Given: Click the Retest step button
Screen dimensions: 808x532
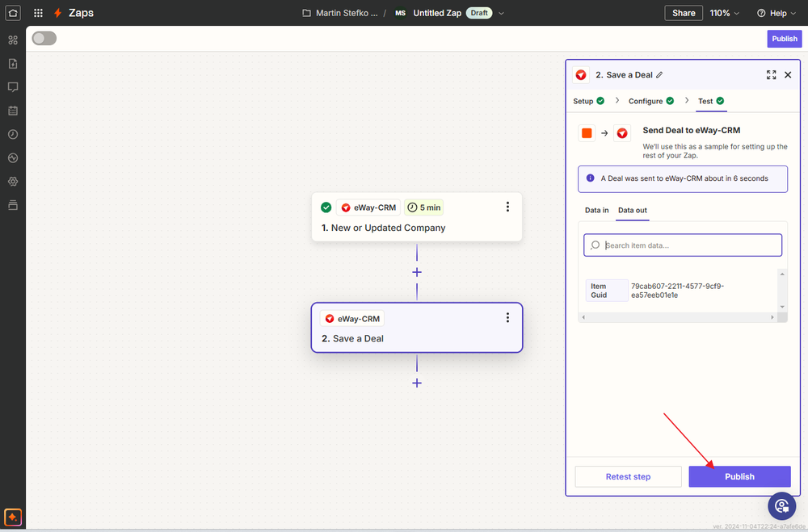Looking at the screenshot, I should click(628, 476).
